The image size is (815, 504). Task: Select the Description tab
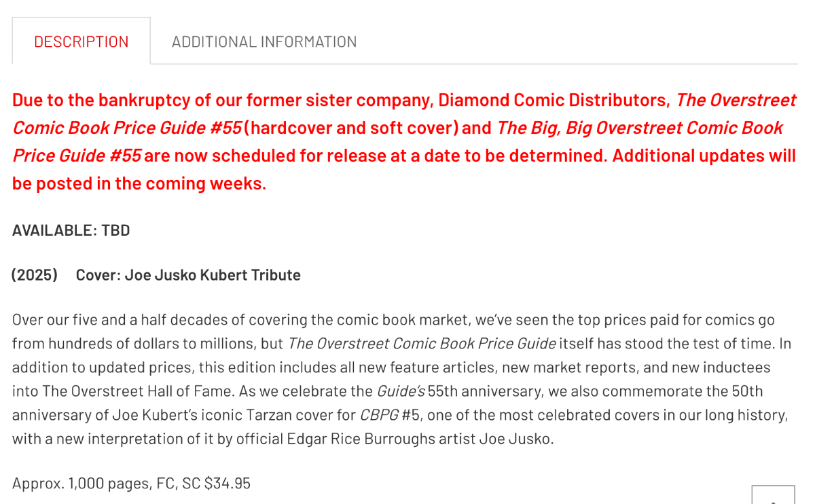coord(81,41)
